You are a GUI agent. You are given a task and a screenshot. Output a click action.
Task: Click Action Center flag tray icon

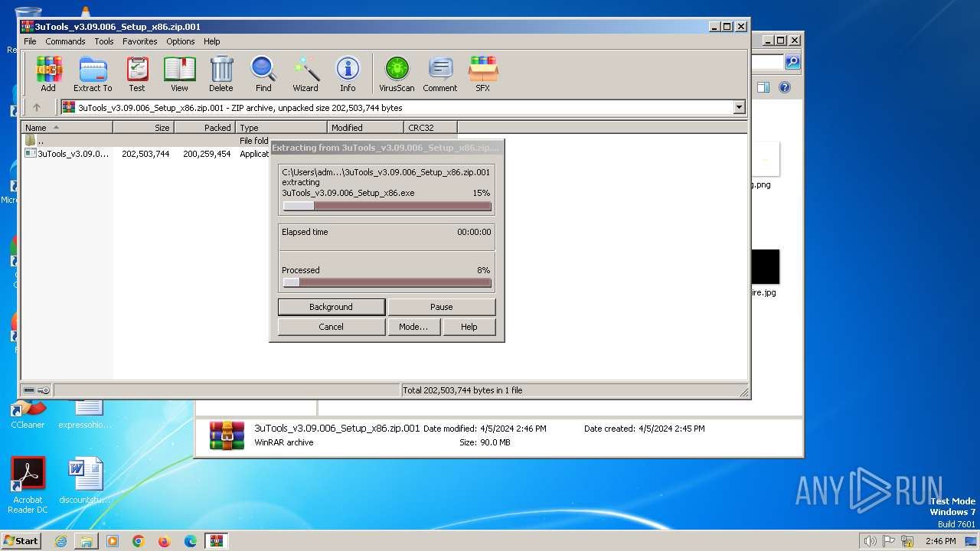click(889, 541)
